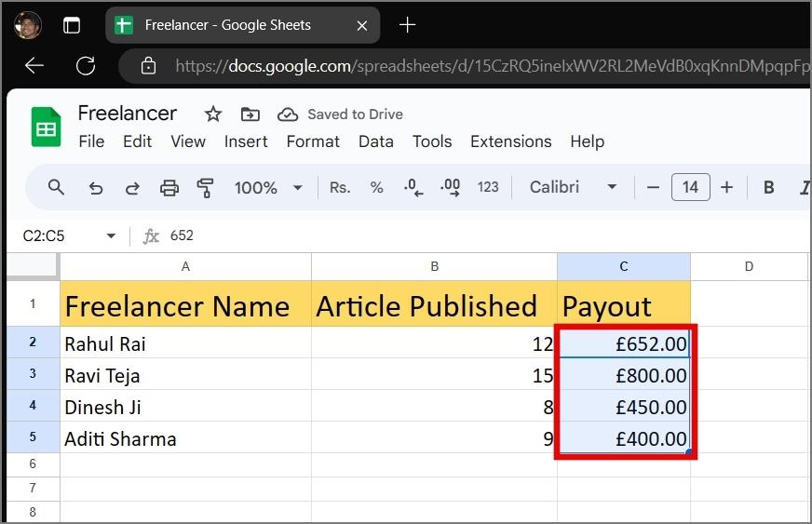Click the font size field showing 14
812x524 pixels.
point(690,187)
